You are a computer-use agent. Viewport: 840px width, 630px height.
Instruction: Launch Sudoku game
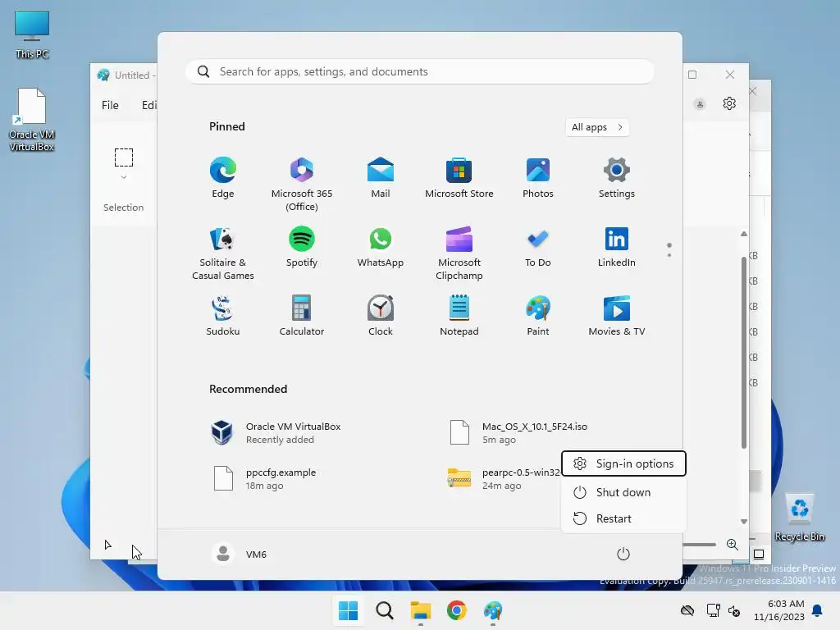223,316
